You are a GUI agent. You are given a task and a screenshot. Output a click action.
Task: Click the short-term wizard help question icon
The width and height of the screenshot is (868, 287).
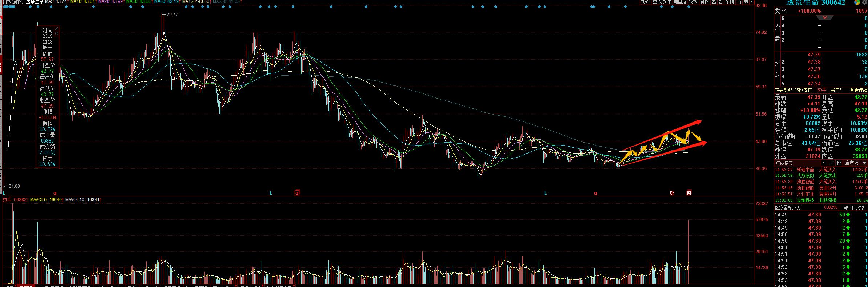[x=824, y=163]
